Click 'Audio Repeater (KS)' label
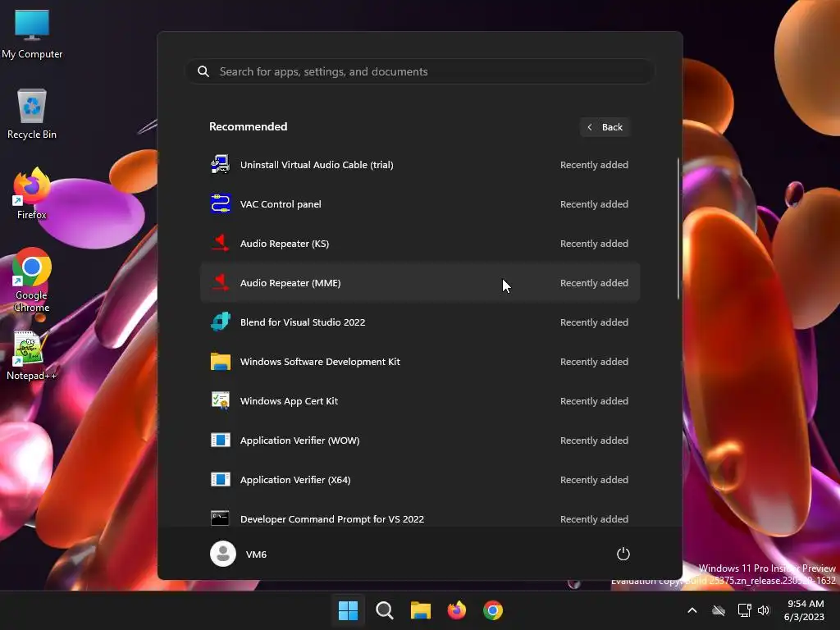 click(x=285, y=243)
